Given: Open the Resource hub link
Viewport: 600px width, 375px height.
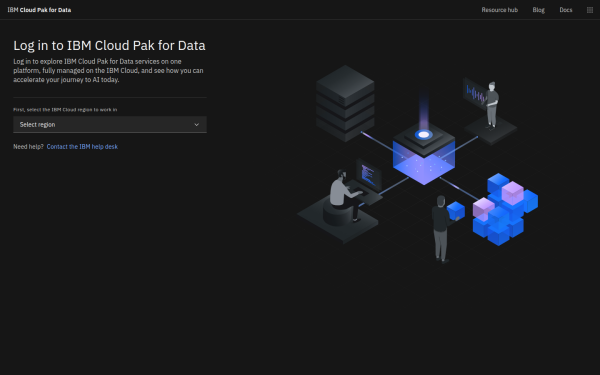Looking at the screenshot, I should pyautogui.click(x=499, y=10).
